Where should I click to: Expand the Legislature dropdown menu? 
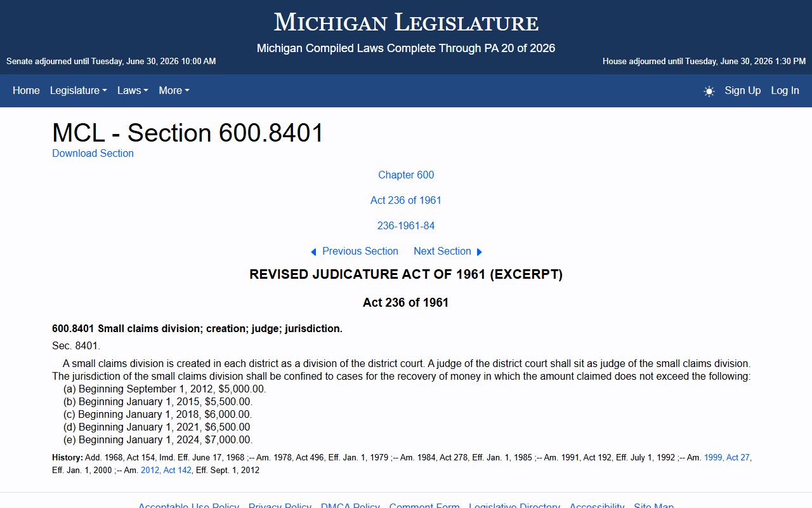[x=79, y=91]
